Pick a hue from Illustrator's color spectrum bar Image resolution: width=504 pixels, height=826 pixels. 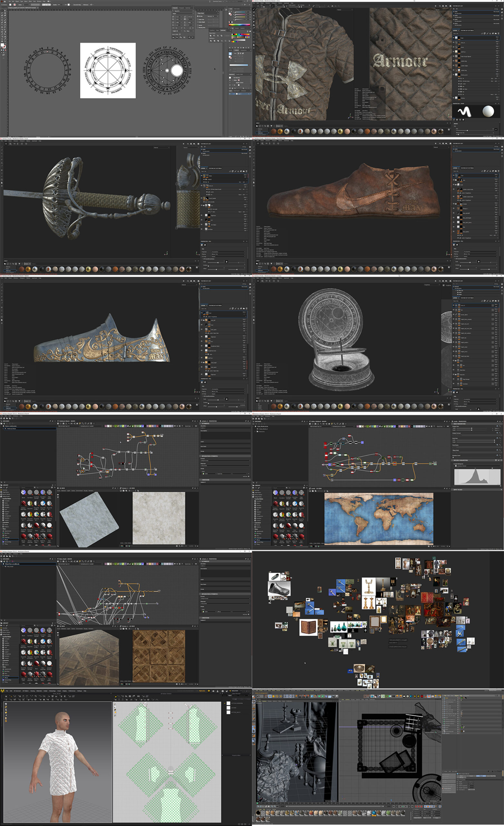[x=240, y=25]
